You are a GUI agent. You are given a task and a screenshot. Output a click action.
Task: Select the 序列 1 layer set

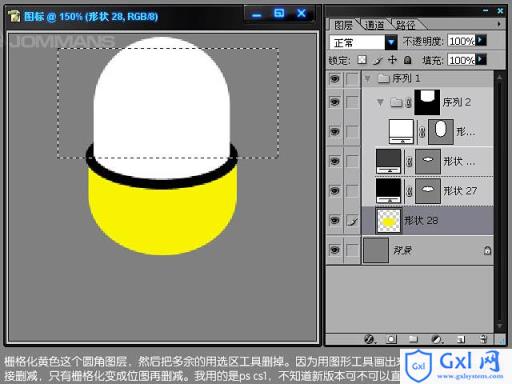pos(428,79)
